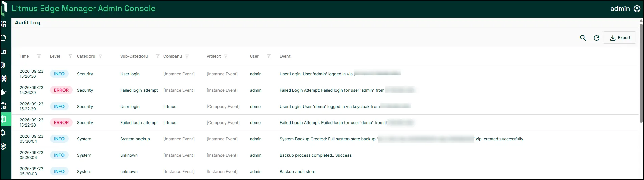644x180 pixels.
Task: Select the 'User login' cell for demo
Action: [130, 107]
